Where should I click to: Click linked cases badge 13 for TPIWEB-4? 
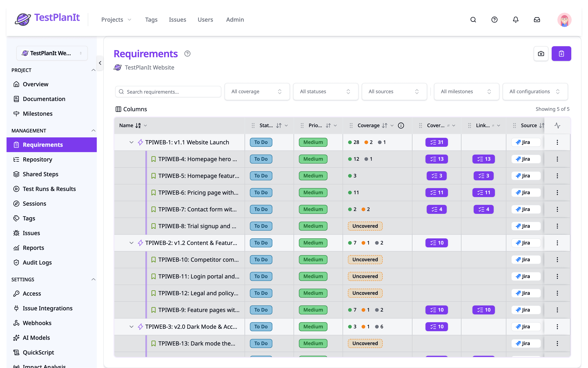[483, 159]
